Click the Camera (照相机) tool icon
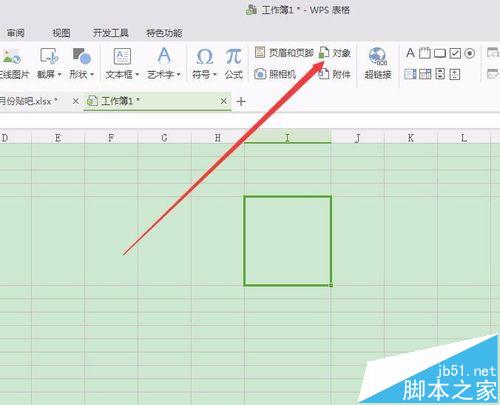 pyautogui.click(x=260, y=74)
